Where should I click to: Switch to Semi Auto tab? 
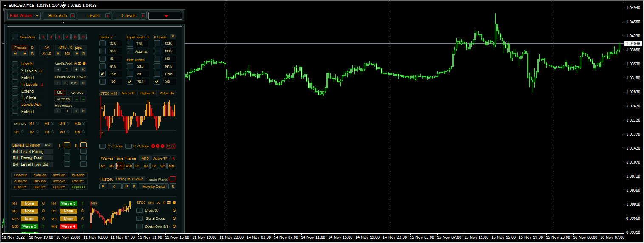coord(59,16)
